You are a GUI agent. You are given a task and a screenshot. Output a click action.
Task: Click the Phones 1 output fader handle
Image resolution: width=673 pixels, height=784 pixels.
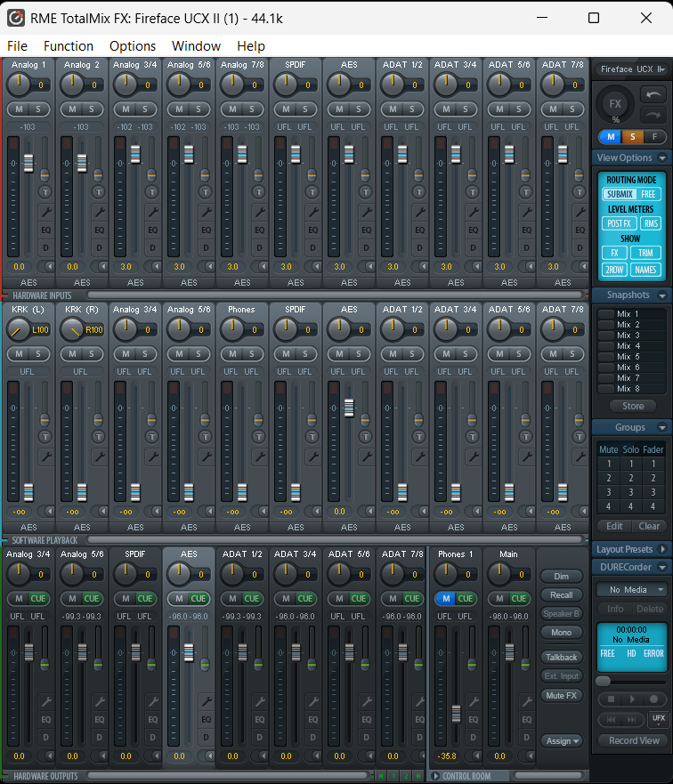tap(456, 714)
